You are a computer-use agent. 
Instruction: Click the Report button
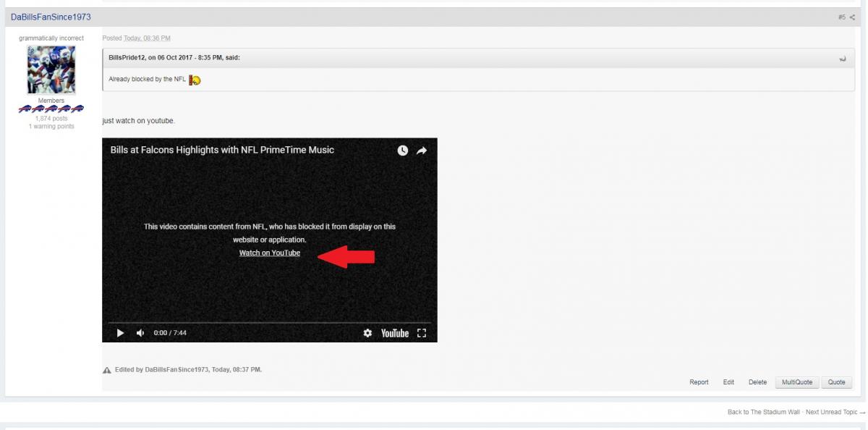pyautogui.click(x=699, y=382)
